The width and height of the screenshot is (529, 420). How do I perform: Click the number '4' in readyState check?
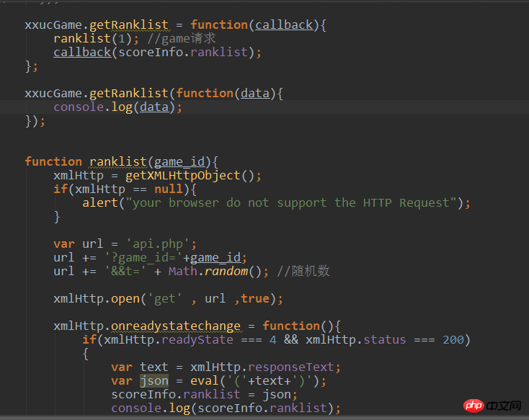click(273, 340)
